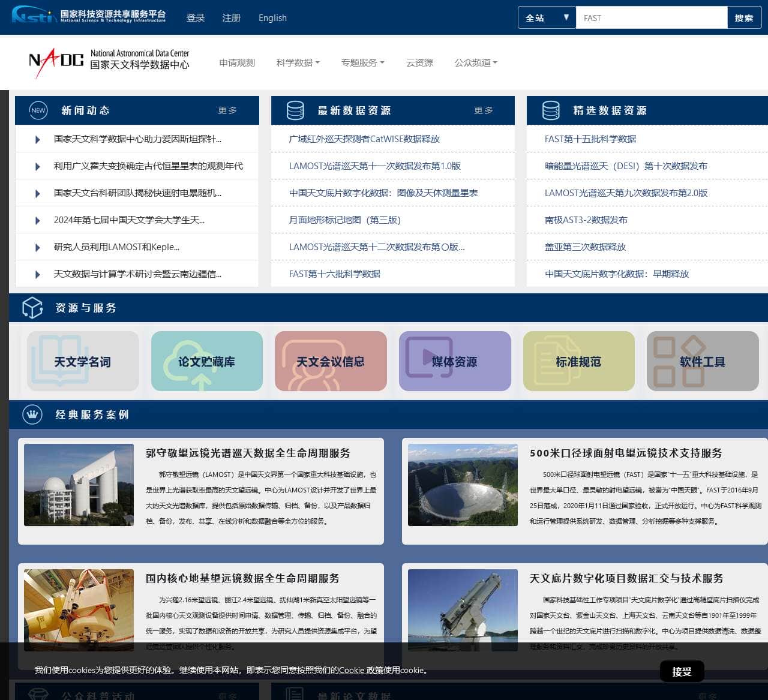Open the 论文贮藏库 resource tile

tap(207, 361)
